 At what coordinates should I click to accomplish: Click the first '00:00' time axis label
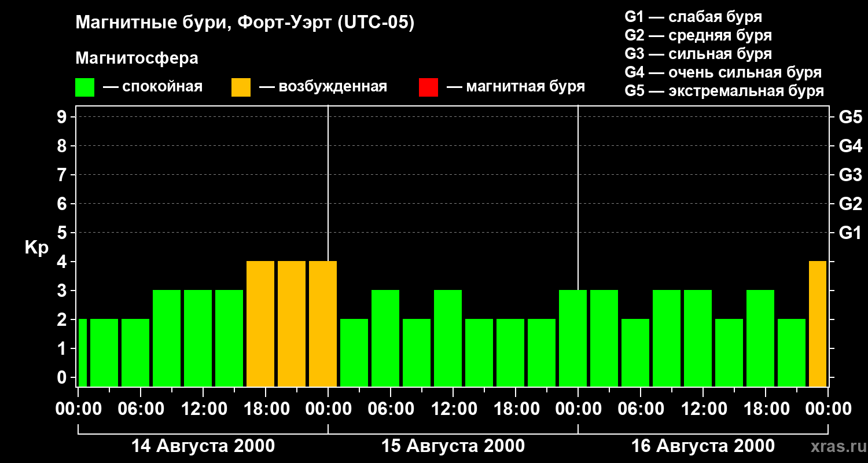pyautogui.click(x=78, y=409)
